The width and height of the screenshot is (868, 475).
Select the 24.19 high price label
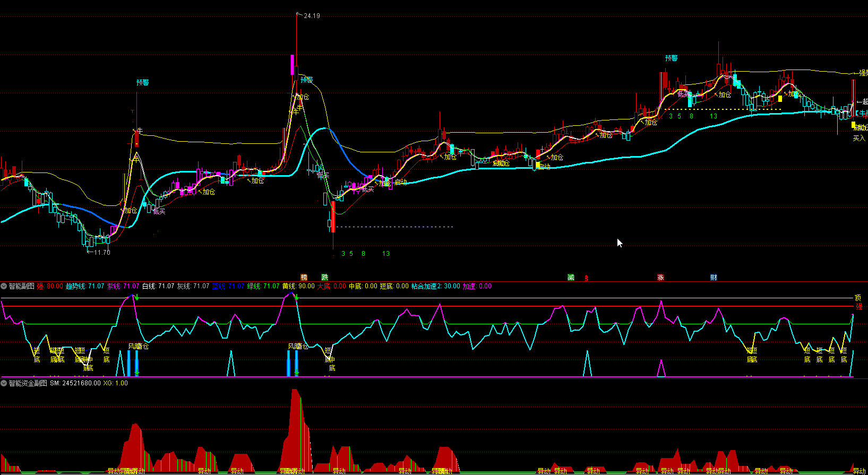point(312,16)
